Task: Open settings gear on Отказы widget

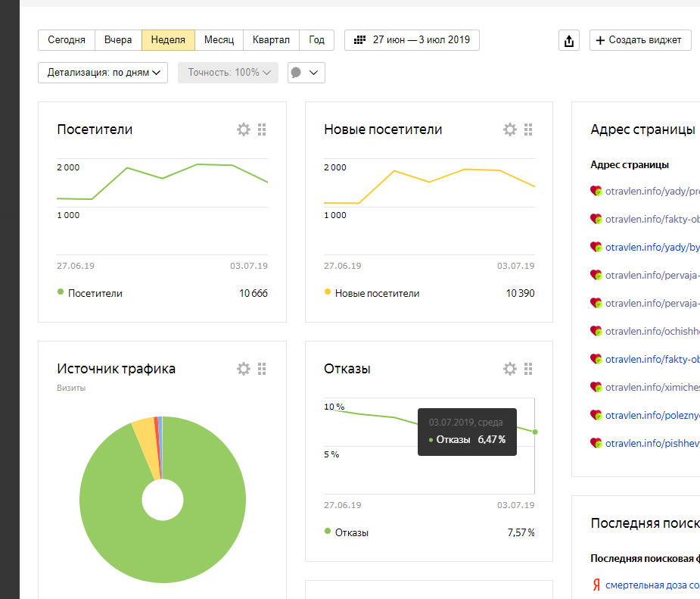Action: click(511, 369)
